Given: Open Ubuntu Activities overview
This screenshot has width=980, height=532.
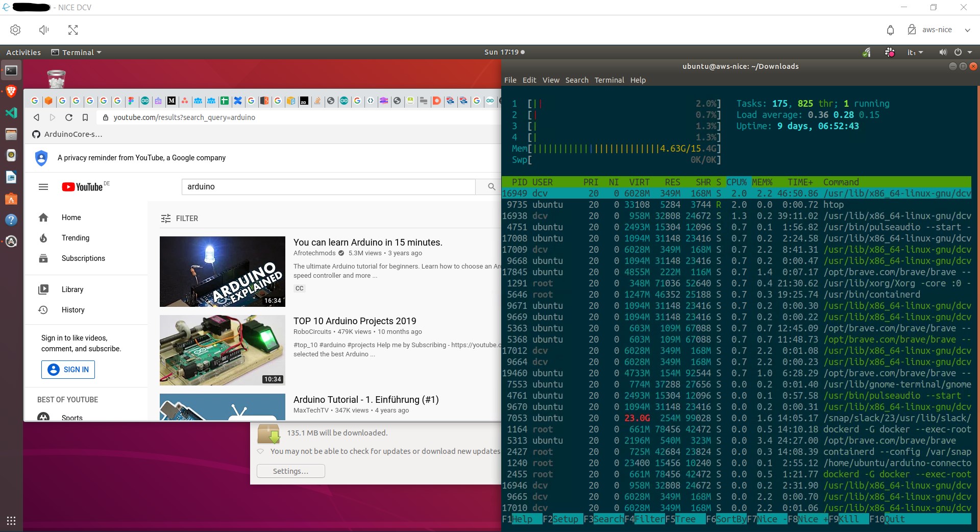Looking at the screenshot, I should coord(23,52).
